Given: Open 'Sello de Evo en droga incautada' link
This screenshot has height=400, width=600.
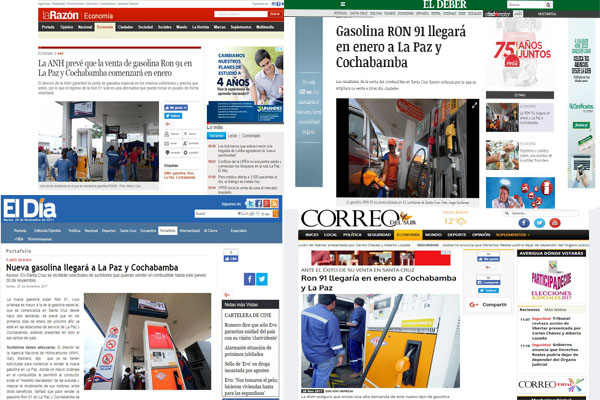Looking at the screenshot, I should (x=247, y=367).
